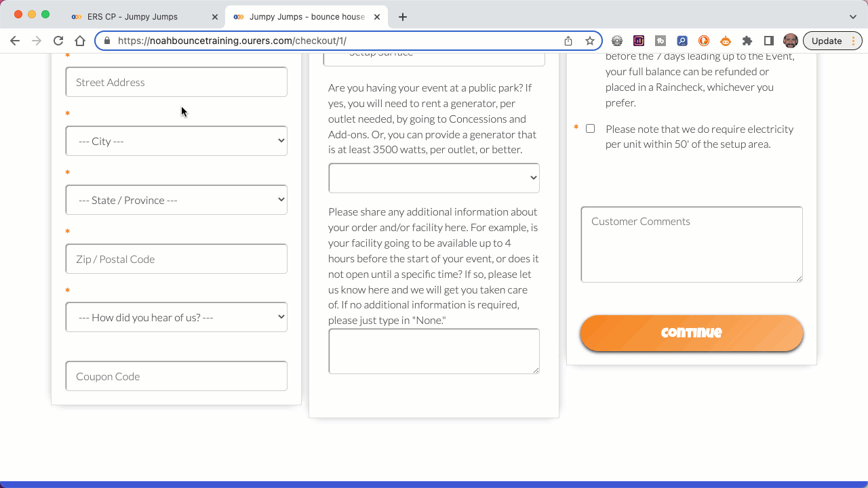The height and width of the screenshot is (488, 868).
Task: Click the additional information text area
Action: pyautogui.click(x=434, y=351)
